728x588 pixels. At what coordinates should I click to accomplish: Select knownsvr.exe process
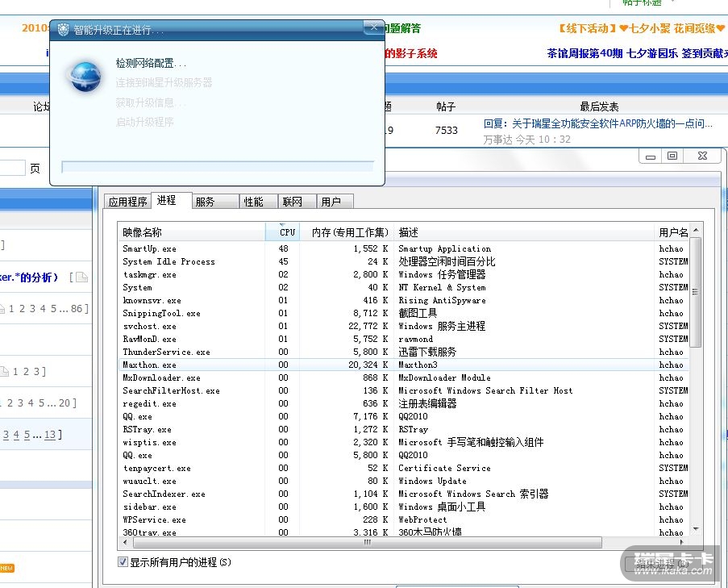tap(404, 300)
